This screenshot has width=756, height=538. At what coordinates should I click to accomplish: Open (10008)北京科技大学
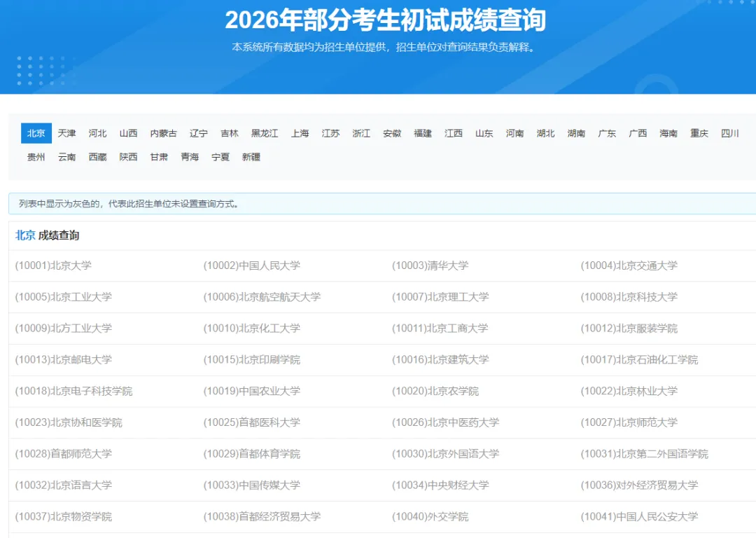click(629, 297)
